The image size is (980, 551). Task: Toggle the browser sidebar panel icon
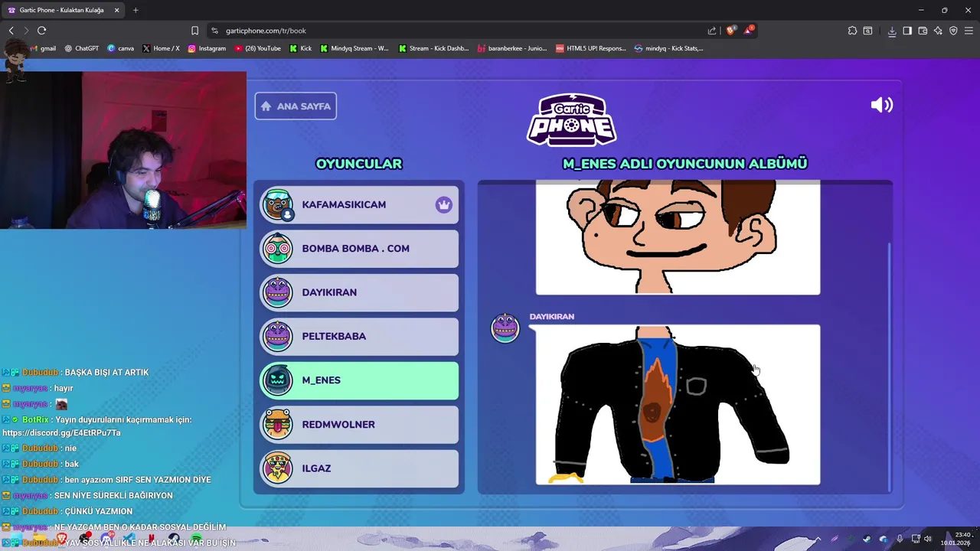[x=907, y=31]
